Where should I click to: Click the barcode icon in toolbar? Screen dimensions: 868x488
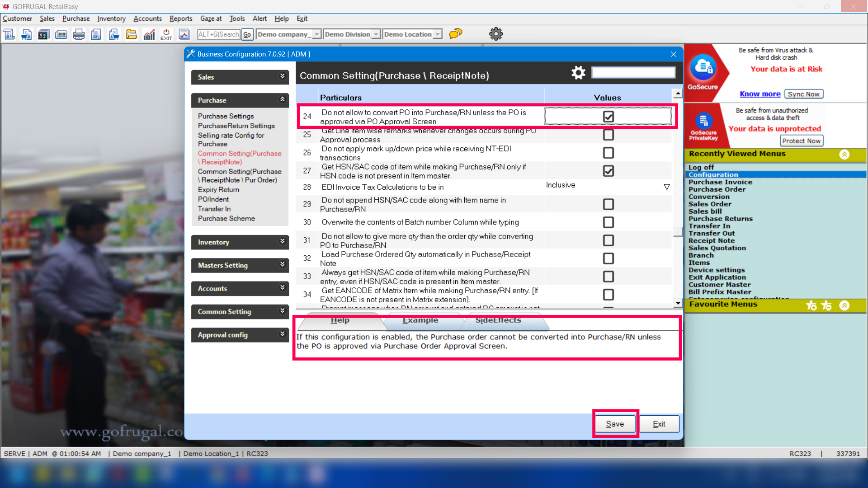pyautogui.click(x=61, y=34)
